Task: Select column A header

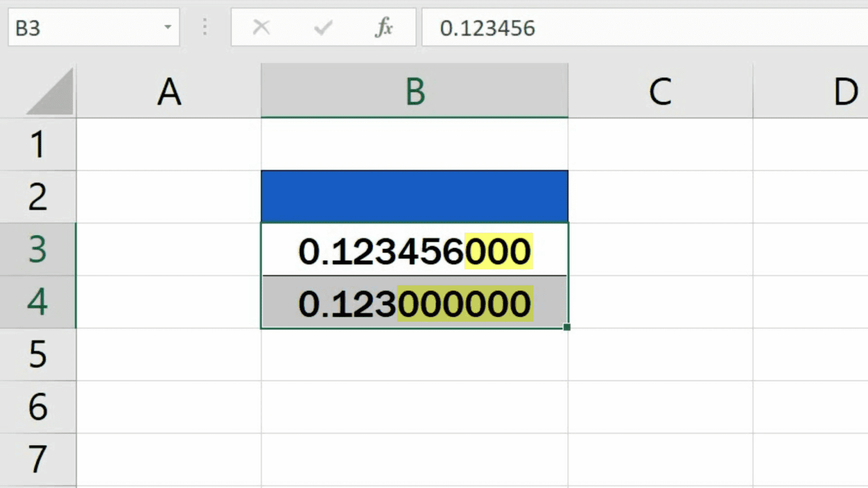Action: [168, 91]
